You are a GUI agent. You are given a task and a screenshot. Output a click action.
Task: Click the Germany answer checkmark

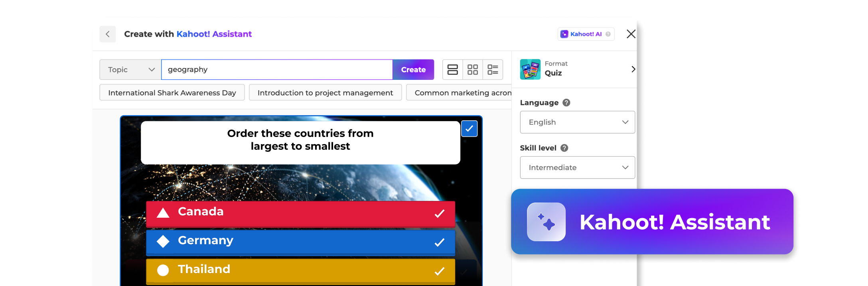[440, 242]
